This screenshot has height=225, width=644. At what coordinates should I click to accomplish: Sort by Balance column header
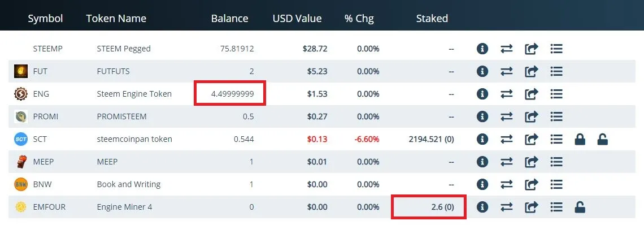[229, 19]
